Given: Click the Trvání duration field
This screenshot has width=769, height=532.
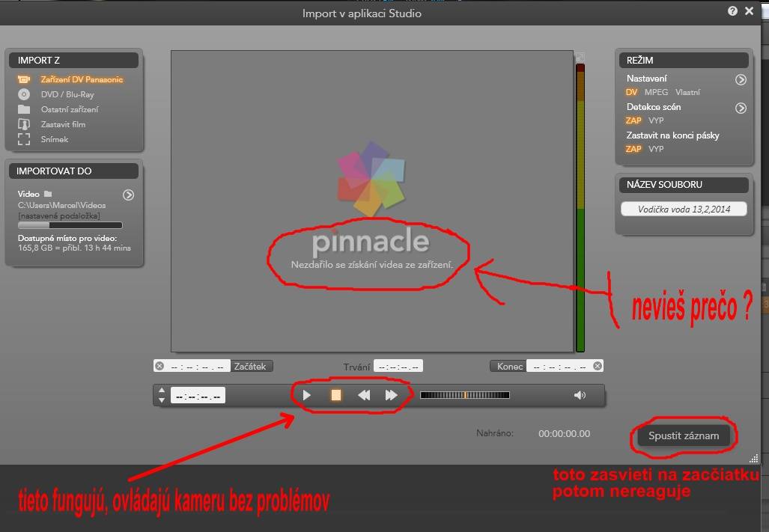Looking at the screenshot, I should point(398,367).
